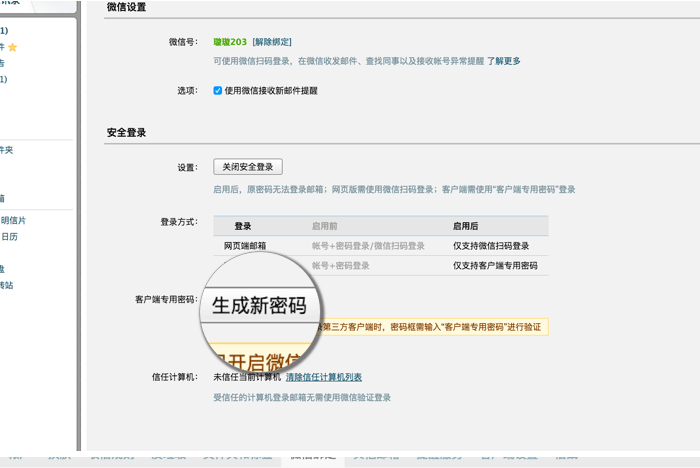The image size is (700, 468).
Task: Click the 帐号+密码登录/微信扫码登录 cell
Action: 368,246
